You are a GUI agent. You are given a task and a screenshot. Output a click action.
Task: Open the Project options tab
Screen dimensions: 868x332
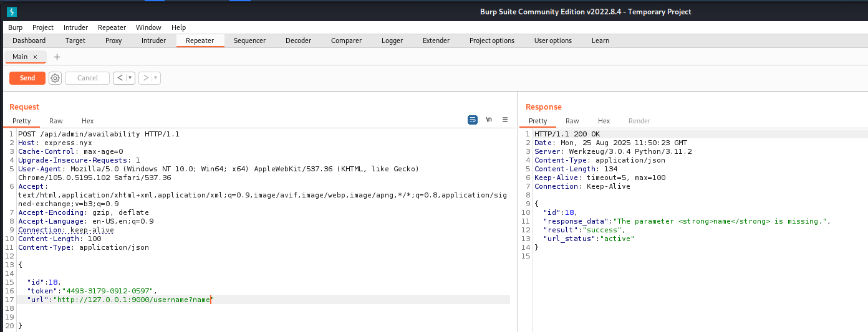coord(491,40)
